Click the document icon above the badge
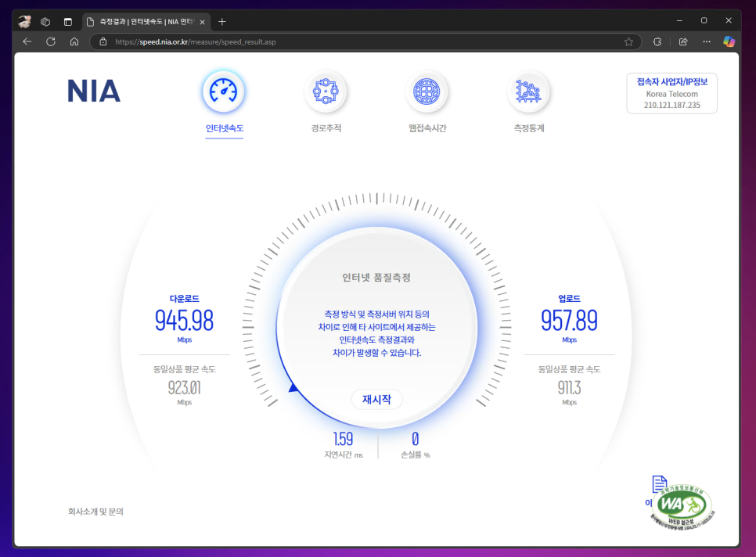The height and width of the screenshot is (557, 756). [659, 483]
